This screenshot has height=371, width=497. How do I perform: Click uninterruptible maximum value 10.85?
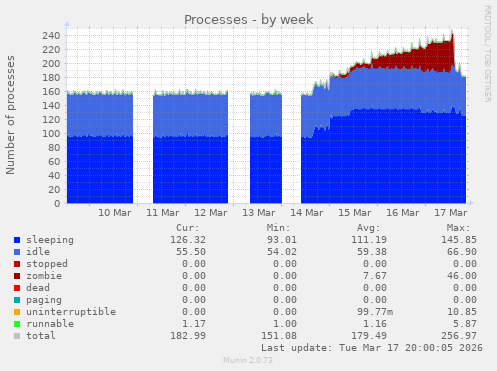click(x=462, y=312)
